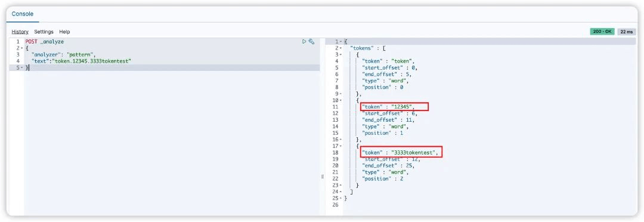The height and width of the screenshot is (222, 644).
Task: Toggle fold arrow at response line 16
Action: tap(341, 140)
